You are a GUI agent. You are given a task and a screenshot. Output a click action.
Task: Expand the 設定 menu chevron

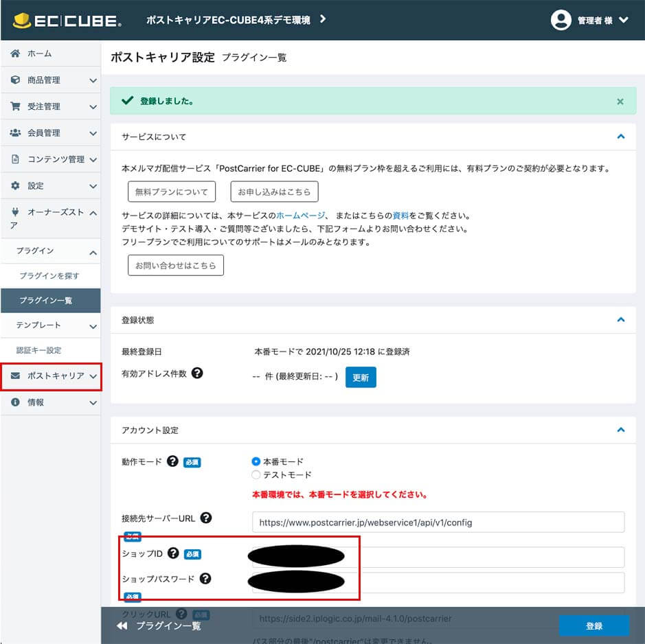point(93,186)
